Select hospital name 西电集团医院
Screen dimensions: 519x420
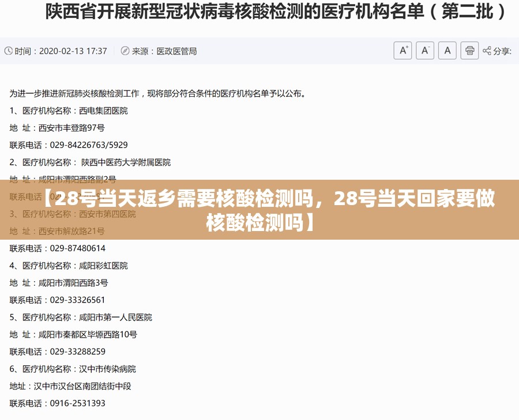pyautogui.click(x=103, y=111)
